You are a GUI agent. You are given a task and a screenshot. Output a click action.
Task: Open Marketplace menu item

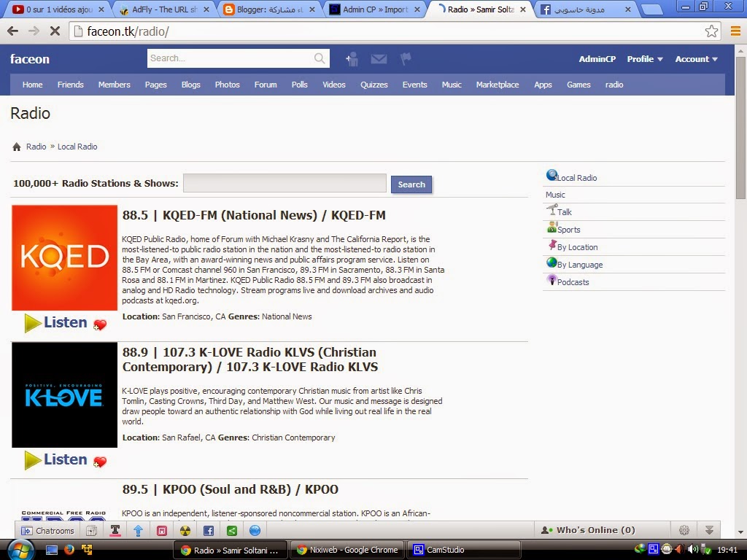(498, 85)
